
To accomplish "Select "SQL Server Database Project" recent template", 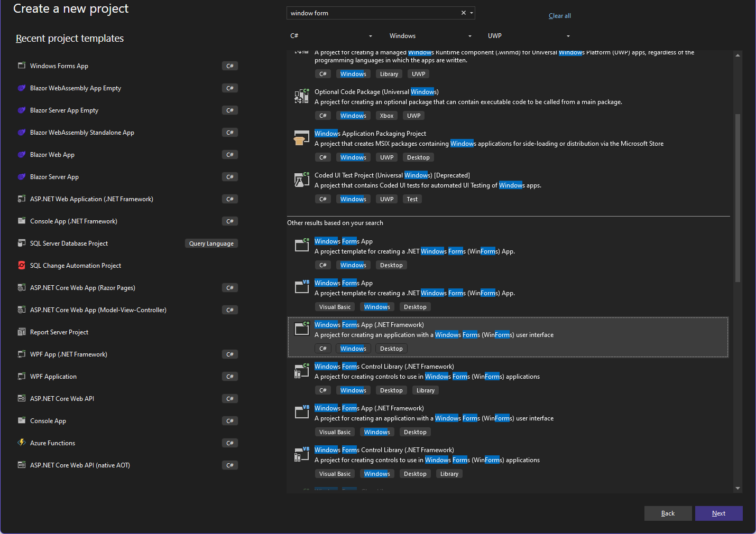I will coord(69,243).
